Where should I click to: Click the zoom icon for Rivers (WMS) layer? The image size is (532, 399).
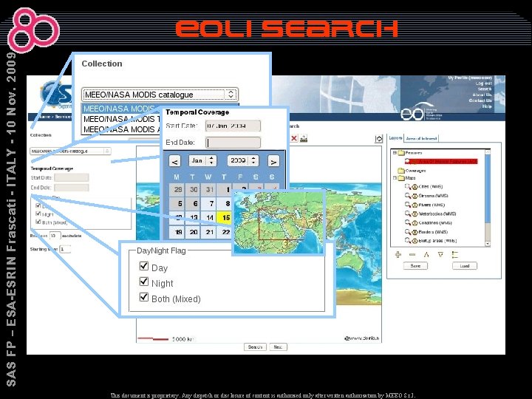[407, 205]
